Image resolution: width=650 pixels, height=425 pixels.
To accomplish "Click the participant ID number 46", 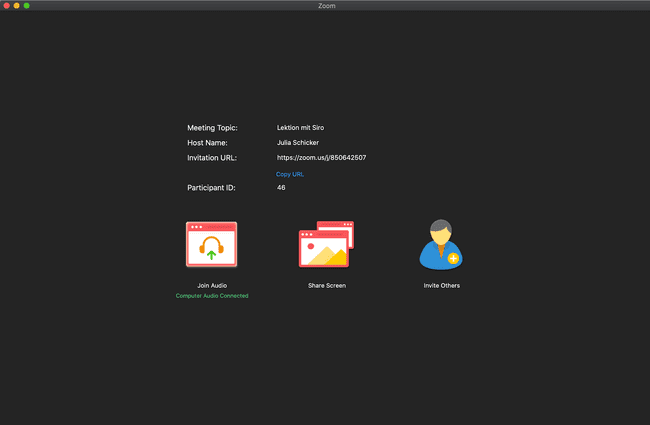I will [281, 188].
